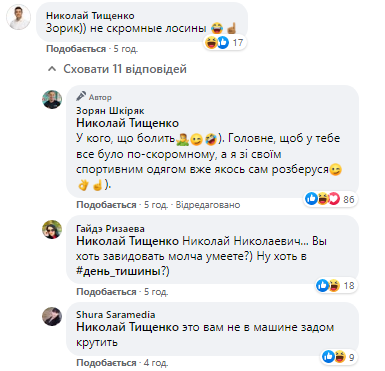
Task: Open Зорян Шкіряк author name link
Action: coord(110,110)
